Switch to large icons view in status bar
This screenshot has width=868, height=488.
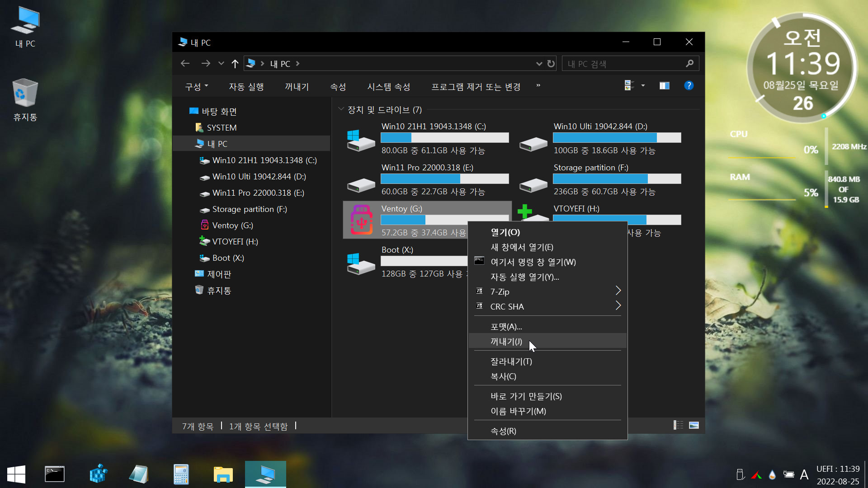(x=694, y=425)
